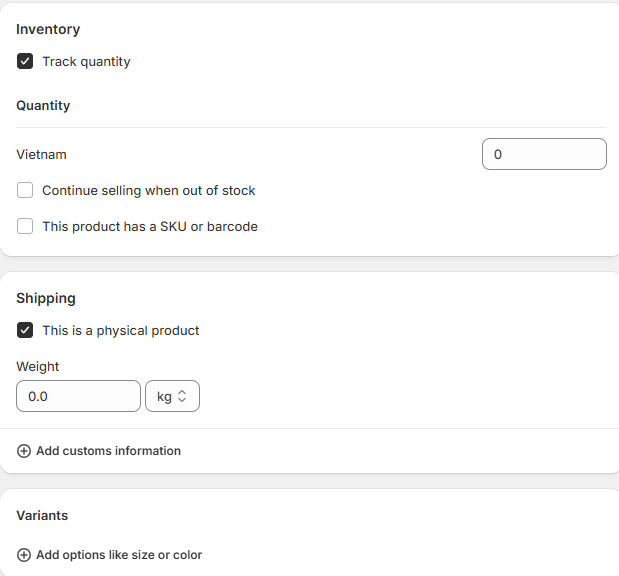Screen dimensions: 619x576
Task: Click the plus icon for variant options
Action: tap(24, 555)
